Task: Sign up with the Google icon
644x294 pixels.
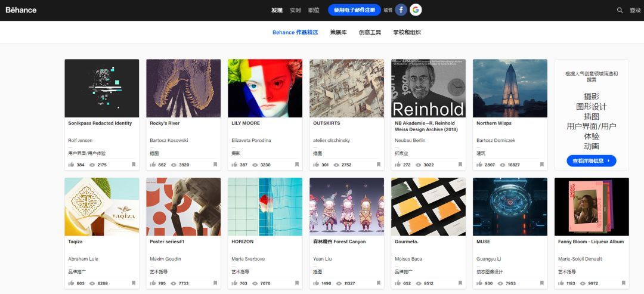Action: 416,10
